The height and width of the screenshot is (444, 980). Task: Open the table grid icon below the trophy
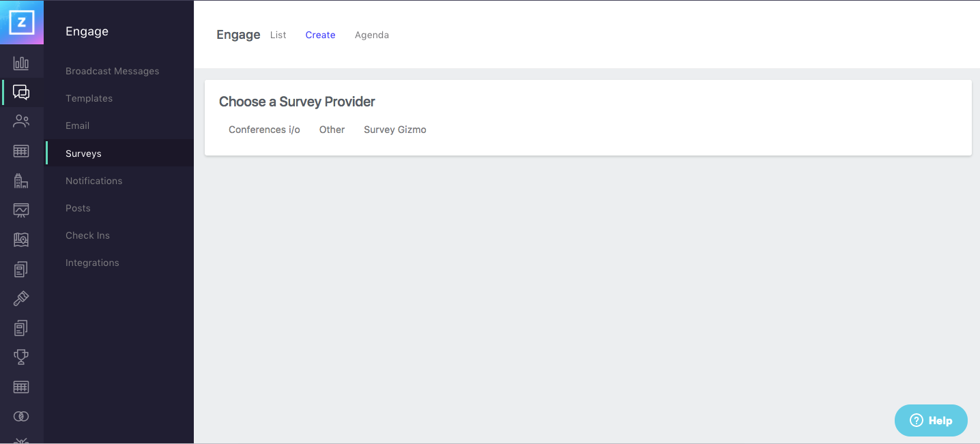pyautogui.click(x=21, y=387)
